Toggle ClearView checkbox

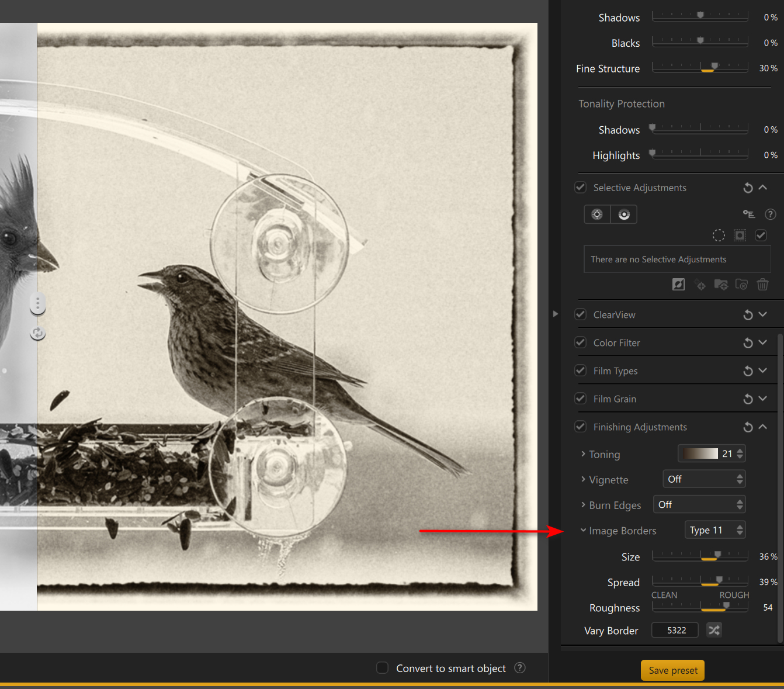[x=580, y=314]
